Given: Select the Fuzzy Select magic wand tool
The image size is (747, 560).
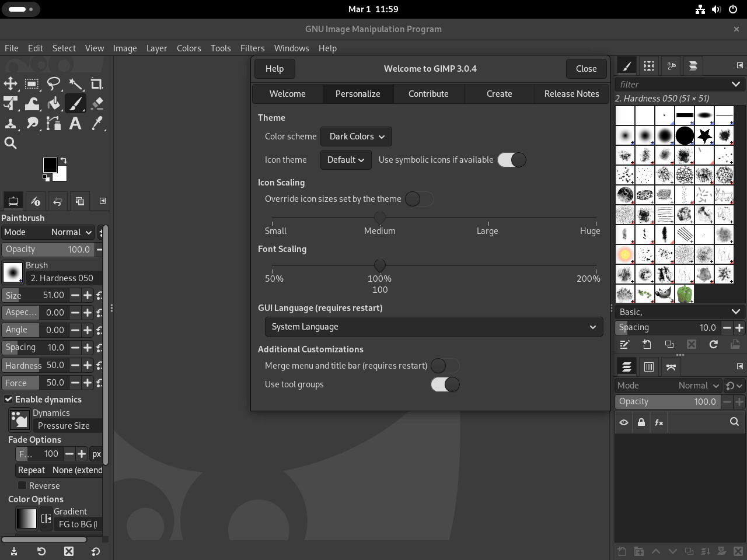Looking at the screenshot, I should 76,84.
